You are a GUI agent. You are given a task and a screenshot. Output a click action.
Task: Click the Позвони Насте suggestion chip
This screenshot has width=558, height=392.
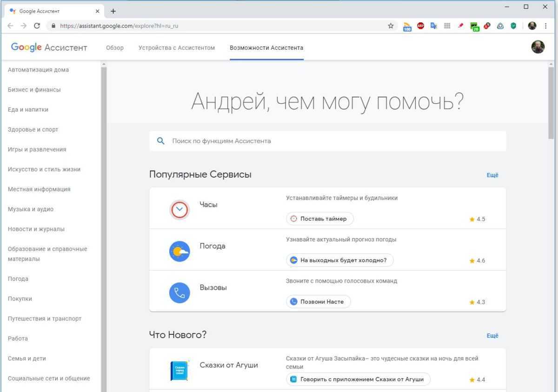click(x=318, y=302)
